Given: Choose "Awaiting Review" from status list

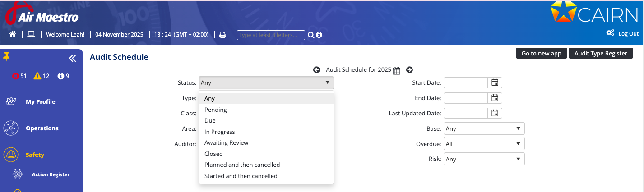Looking at the screenshot, I should click(x=227, y=143).
